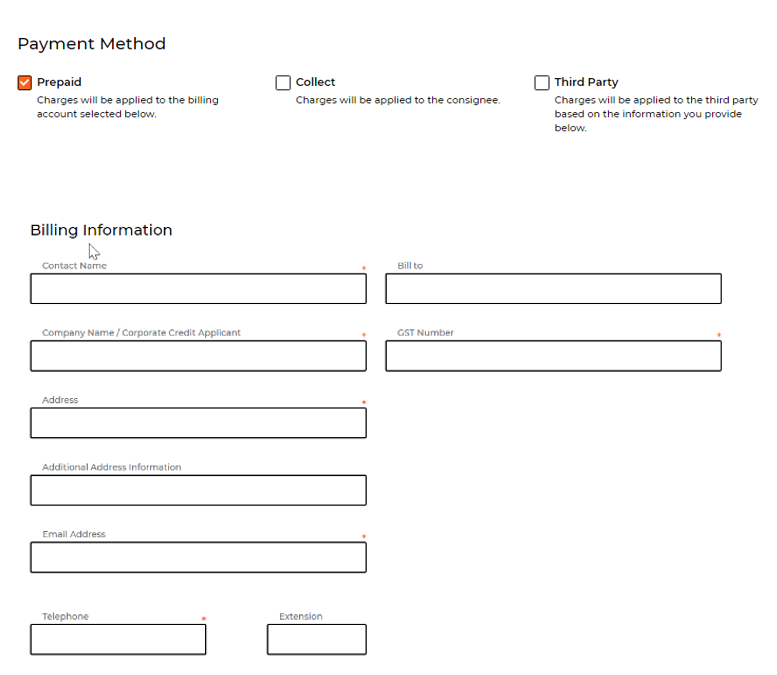
Task: Select the Company Name / Corporate Credit Applicant field
Action: (x=198, y=356)
